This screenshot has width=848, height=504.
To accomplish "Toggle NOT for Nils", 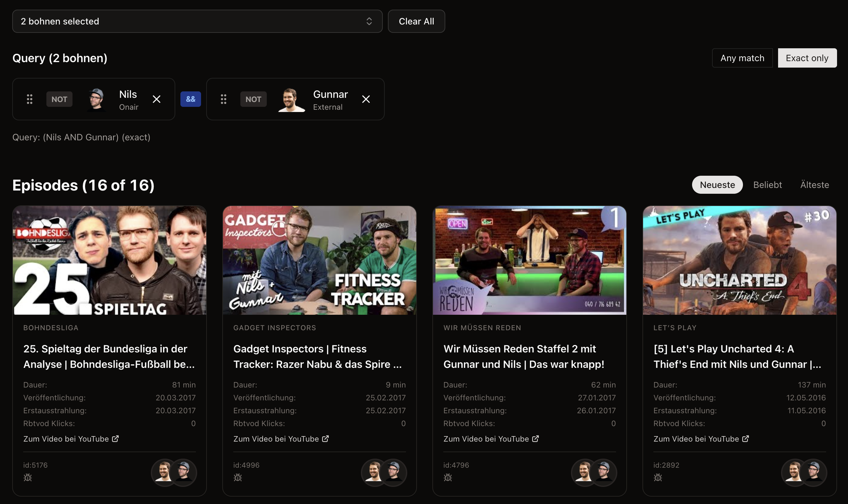I will coord(59,99).
